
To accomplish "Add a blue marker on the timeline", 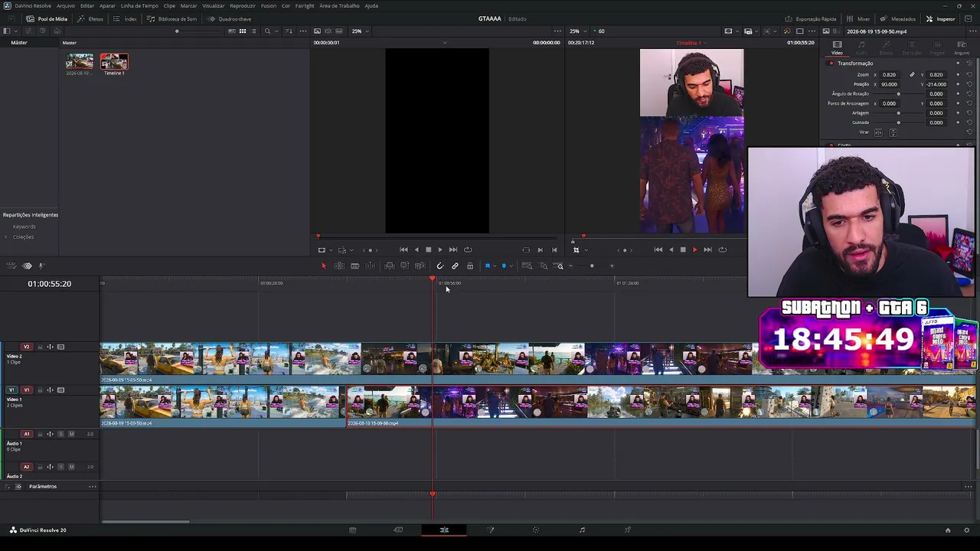I will tap(504, 266).
